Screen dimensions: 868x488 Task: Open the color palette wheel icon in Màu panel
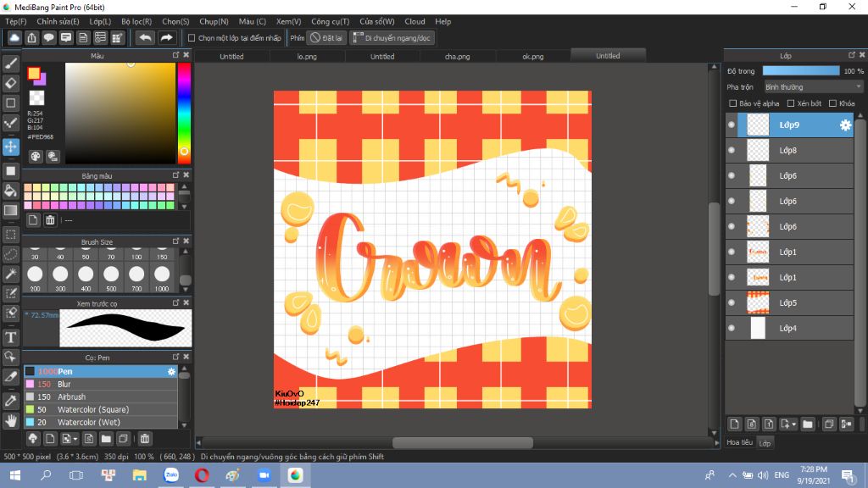click(x=36, y=156)
